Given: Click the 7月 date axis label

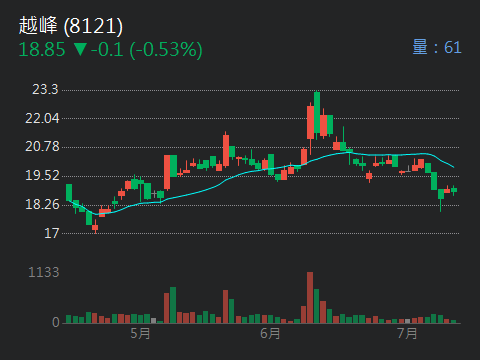Looking at the screenshot, I should pos(407,333).
